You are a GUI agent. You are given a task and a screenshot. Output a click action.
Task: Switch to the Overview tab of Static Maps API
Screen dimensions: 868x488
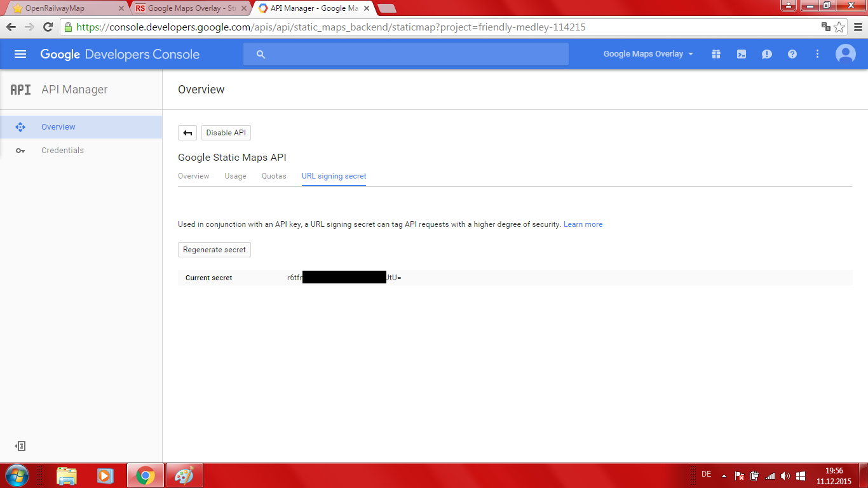[x=194, y=176]
